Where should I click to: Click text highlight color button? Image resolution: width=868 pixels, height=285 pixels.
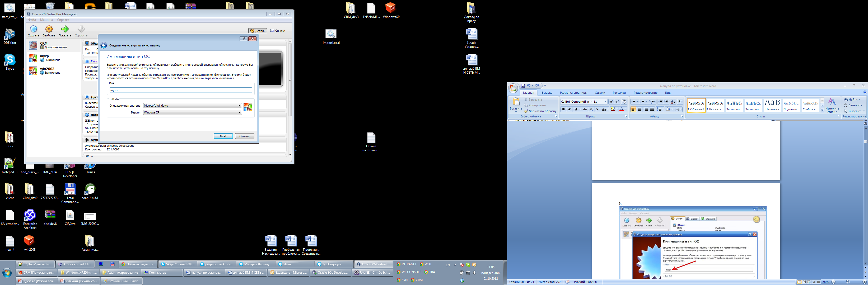(x=613, y=109)
